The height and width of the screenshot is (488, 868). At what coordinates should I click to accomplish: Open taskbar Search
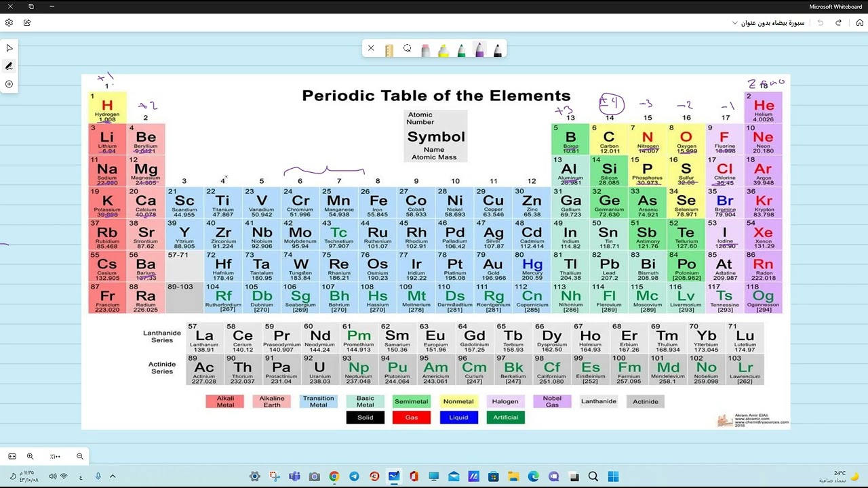pyautogui.click(x=593, y=476)
